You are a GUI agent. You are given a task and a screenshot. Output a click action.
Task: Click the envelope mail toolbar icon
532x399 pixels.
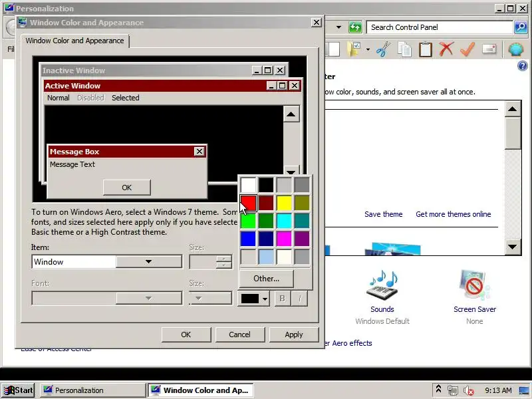tap(489, 49)
